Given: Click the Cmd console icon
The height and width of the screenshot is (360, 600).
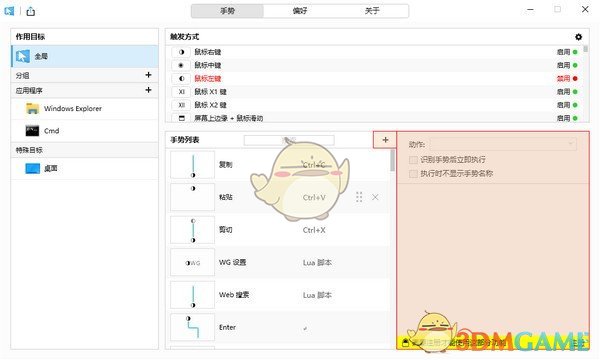Looking at the screenshot, I should click(33, 131).
